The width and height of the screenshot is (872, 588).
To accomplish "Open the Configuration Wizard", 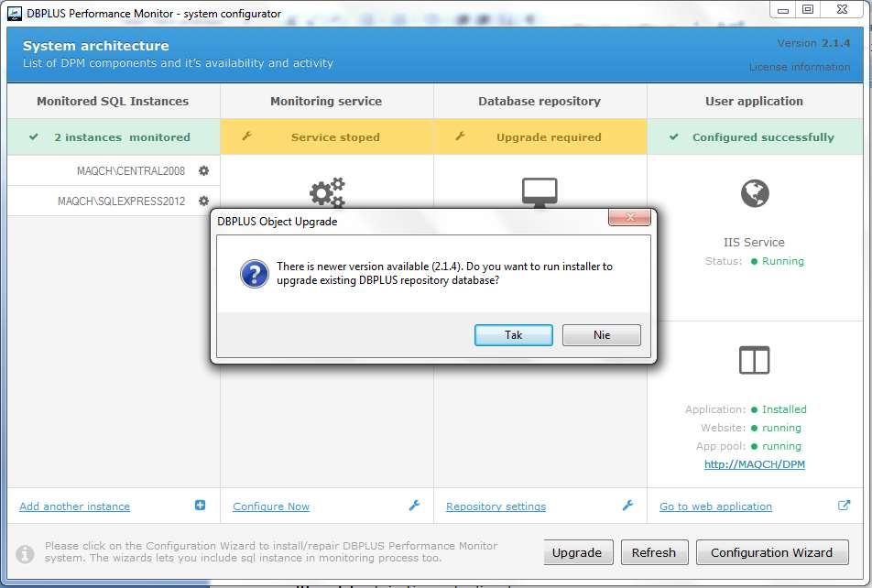I will pos(772,552).
